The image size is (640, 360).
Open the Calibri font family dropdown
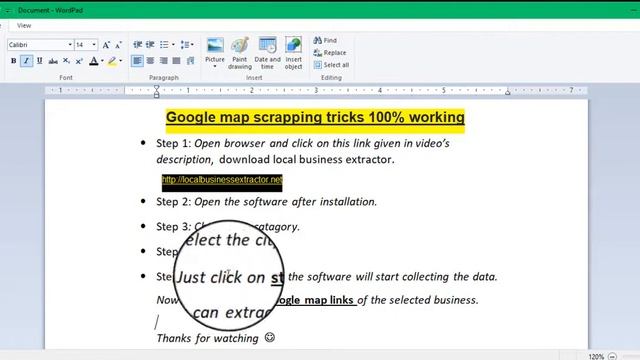[x=70, y=44]
